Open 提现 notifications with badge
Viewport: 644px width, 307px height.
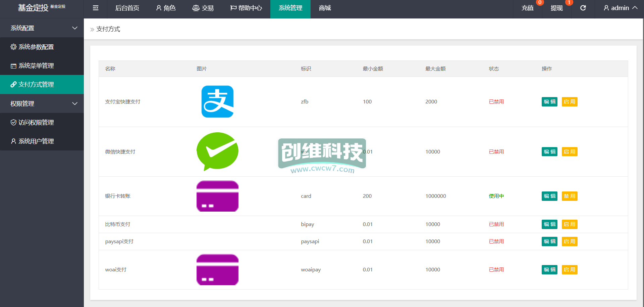556,8
